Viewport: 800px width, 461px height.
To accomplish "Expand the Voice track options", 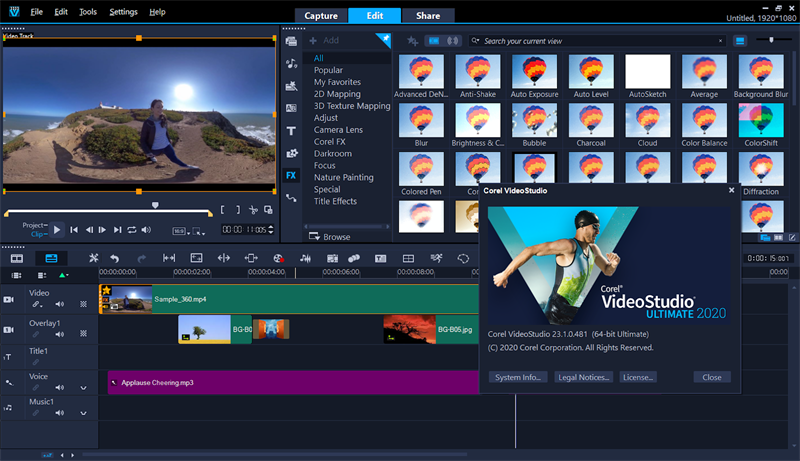I will [84, 387].
